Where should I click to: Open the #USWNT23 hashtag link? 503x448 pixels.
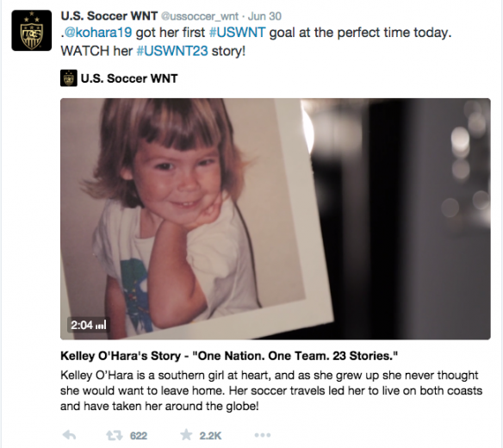coord(172,51)
